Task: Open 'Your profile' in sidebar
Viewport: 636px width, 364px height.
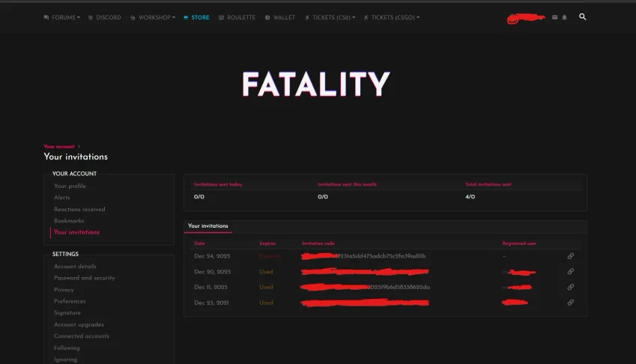Action: tap(70, 186)
